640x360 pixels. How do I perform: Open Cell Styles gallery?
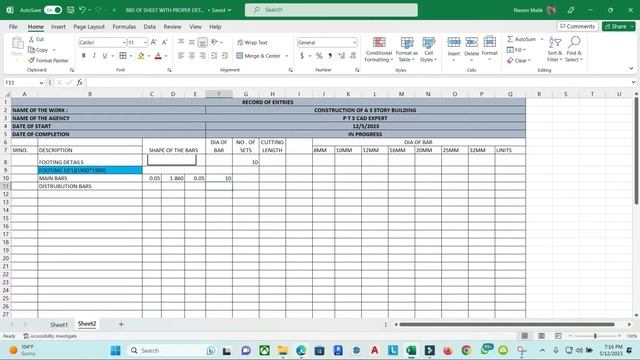pyautogui.click(x=429, y=49)
